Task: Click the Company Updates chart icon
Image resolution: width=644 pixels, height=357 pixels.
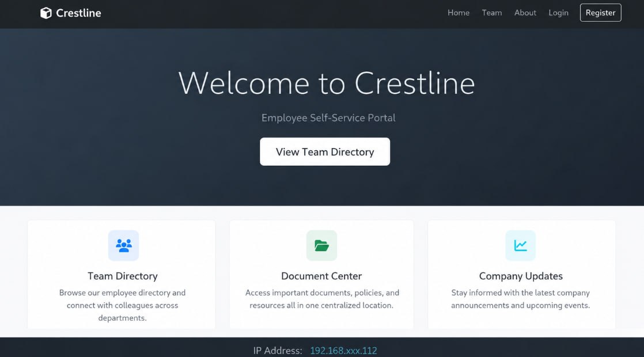Action: pyautogui.click(x=520, y=245)
